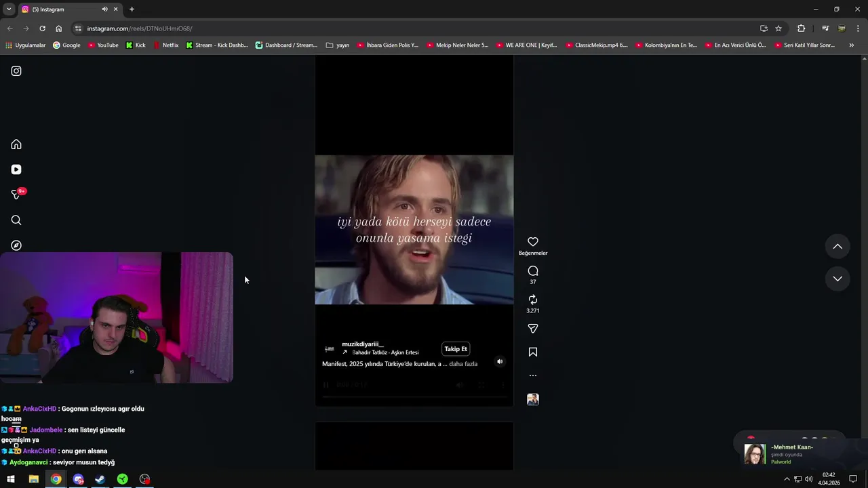Open the Stream - Kick Dashboard bookmark

click(217, 45)
